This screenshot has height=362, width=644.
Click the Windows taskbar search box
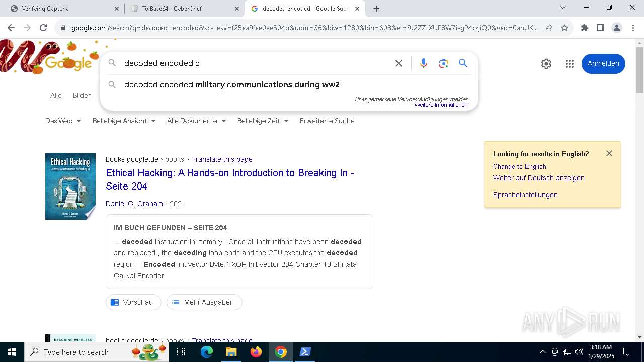97,352
